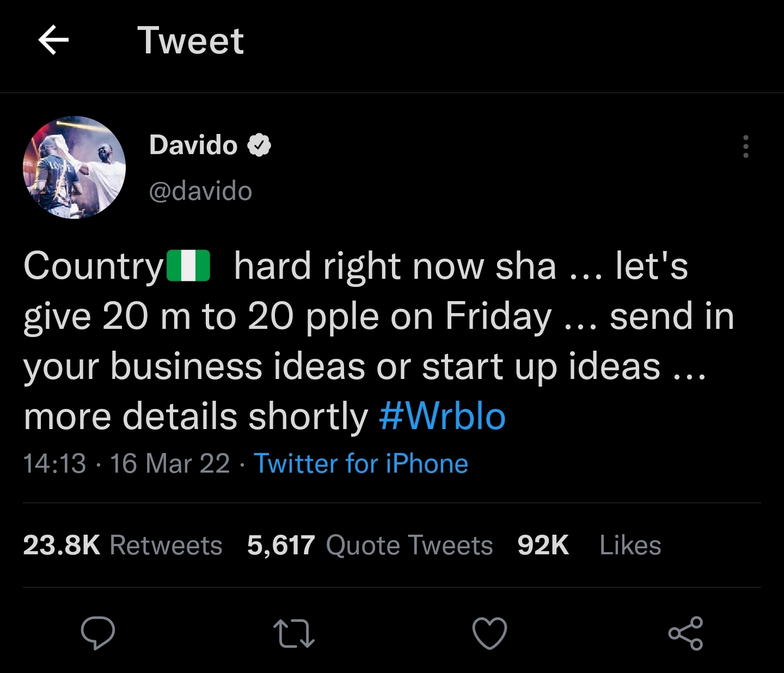Click the 16 Mar 22 date
This screenshot has width=784, height=673.
170,464
